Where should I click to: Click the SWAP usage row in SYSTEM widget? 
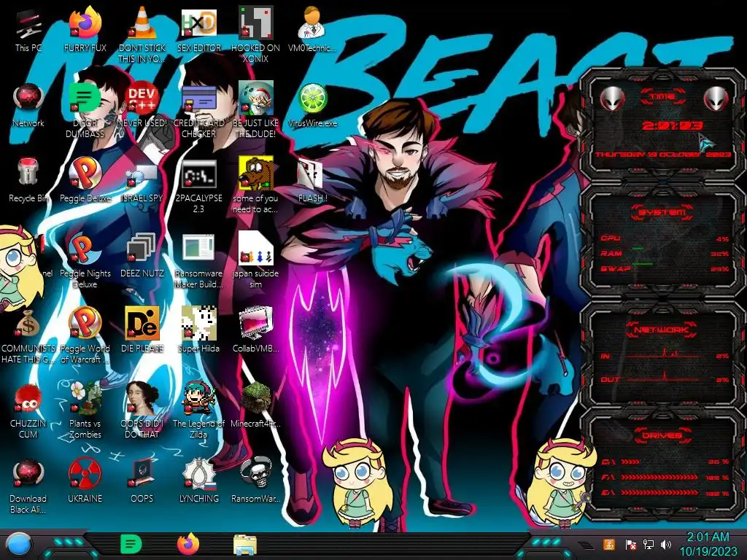tap(665, 269)
